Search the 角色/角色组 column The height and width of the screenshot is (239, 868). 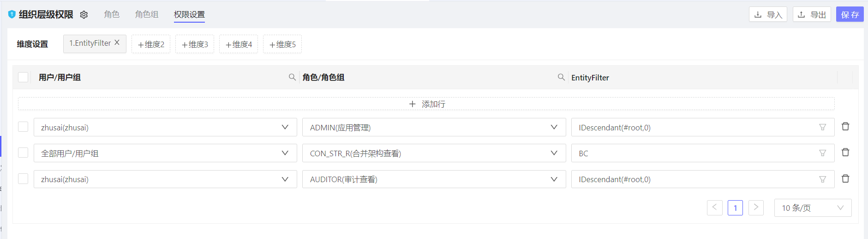(561, 77)
